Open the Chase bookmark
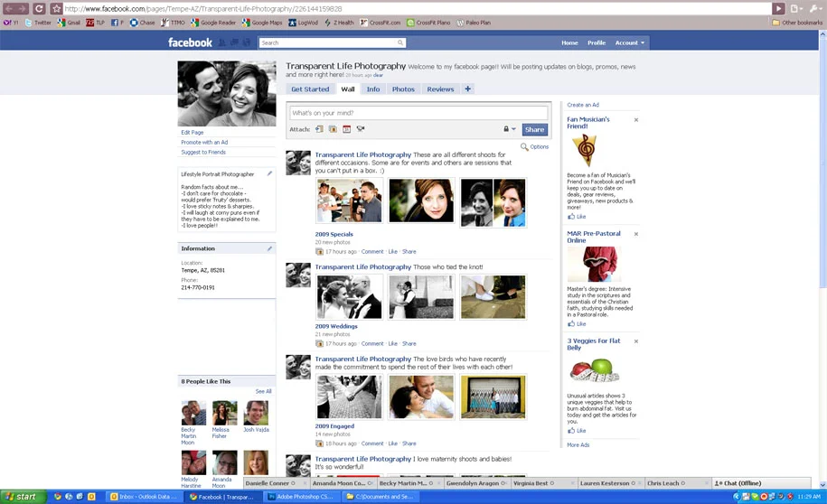The height and width of the screenshot is (504, 827). [x=143, y=23]
